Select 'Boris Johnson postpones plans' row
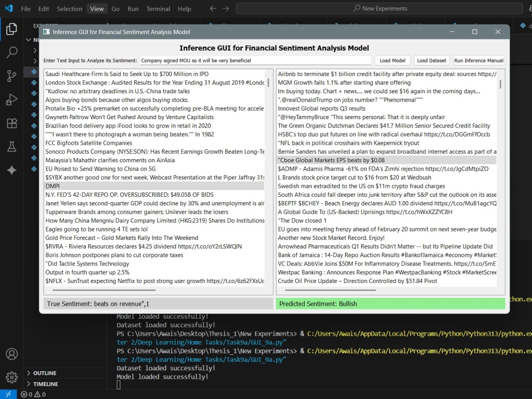The width and height of the screenshot is (532, 399). click(154, 255)
